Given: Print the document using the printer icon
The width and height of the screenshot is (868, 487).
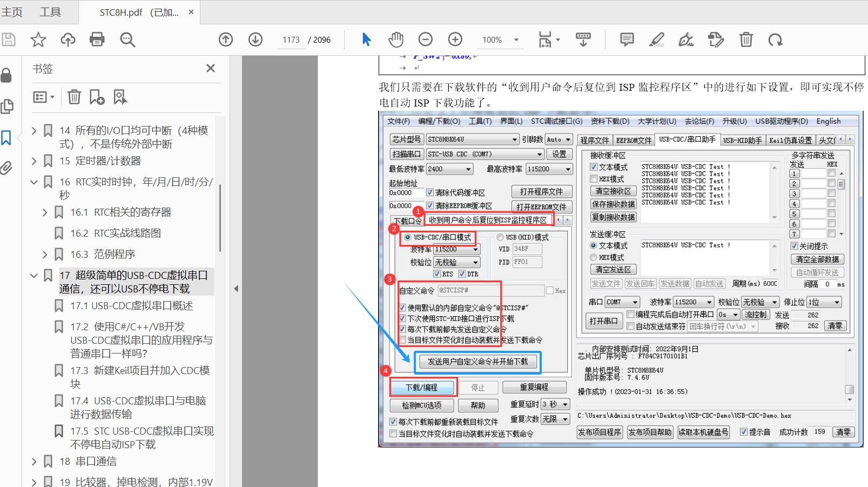Looking at the screenshot, I should tap(97, 39).
